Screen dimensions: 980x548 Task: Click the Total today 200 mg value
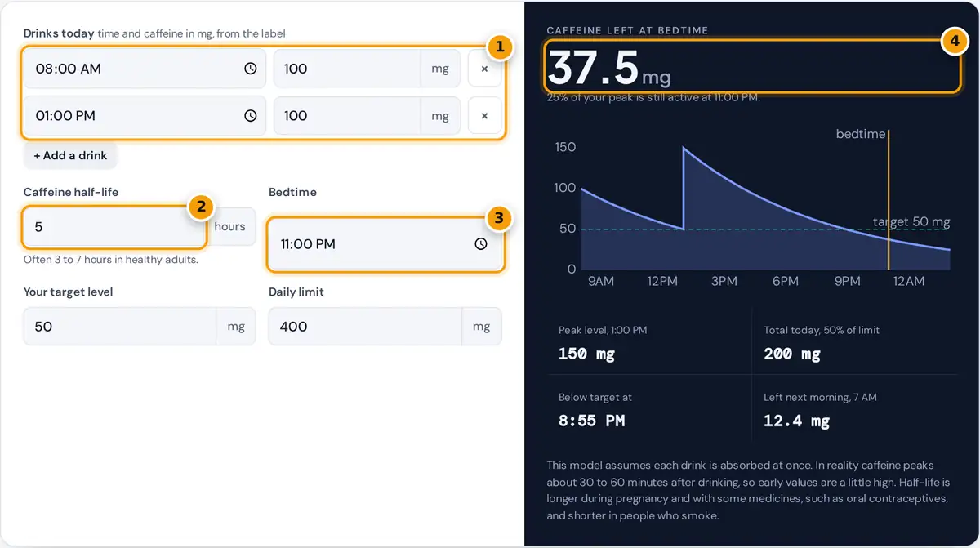792,354
